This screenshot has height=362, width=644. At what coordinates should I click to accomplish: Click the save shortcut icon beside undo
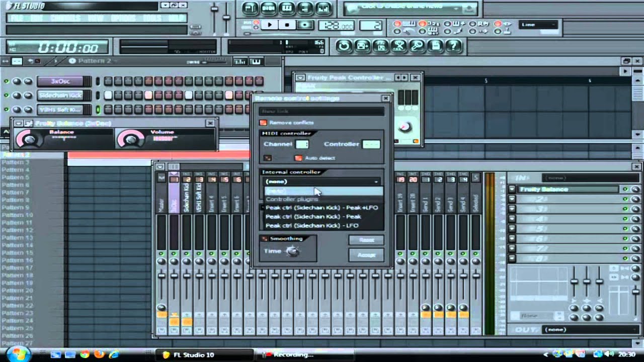[362, 46]
